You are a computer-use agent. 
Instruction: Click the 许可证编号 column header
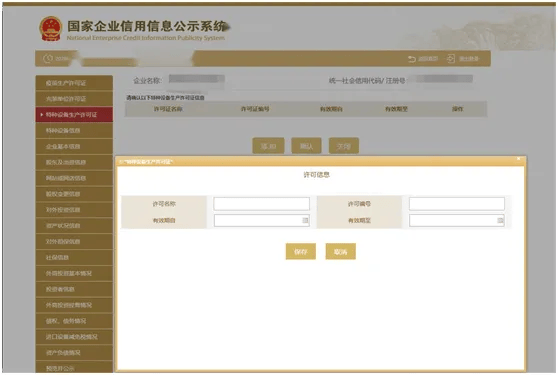click(x=255, y=109)
